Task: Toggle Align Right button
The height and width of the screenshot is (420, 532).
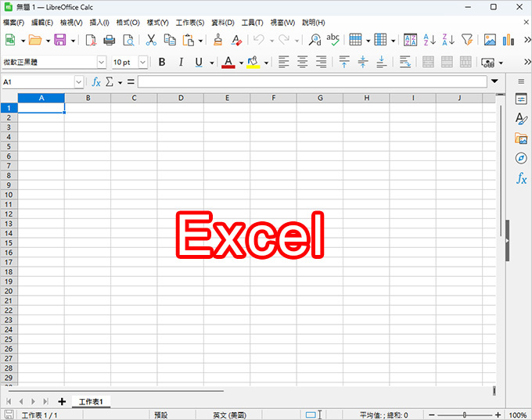Action: coord(321,62)
